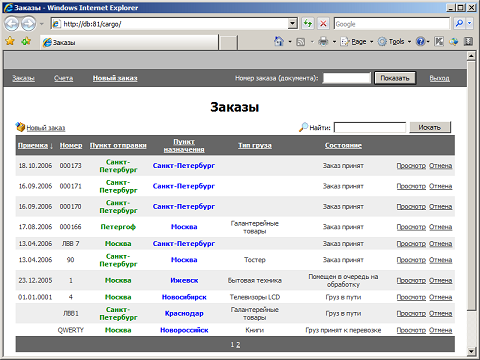
Task: Click the Home page icon
Action: click(x=279, y=41)
